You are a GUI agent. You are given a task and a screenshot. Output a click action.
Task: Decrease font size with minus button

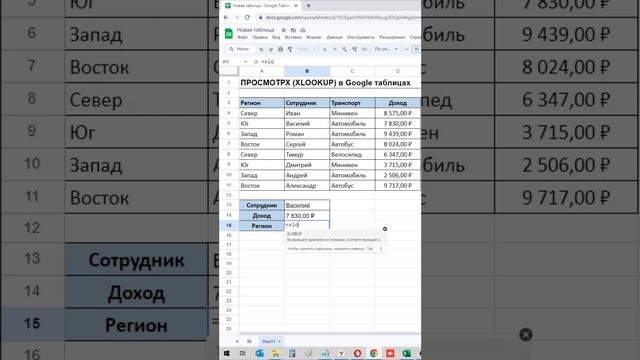click(x=407, y=49)
